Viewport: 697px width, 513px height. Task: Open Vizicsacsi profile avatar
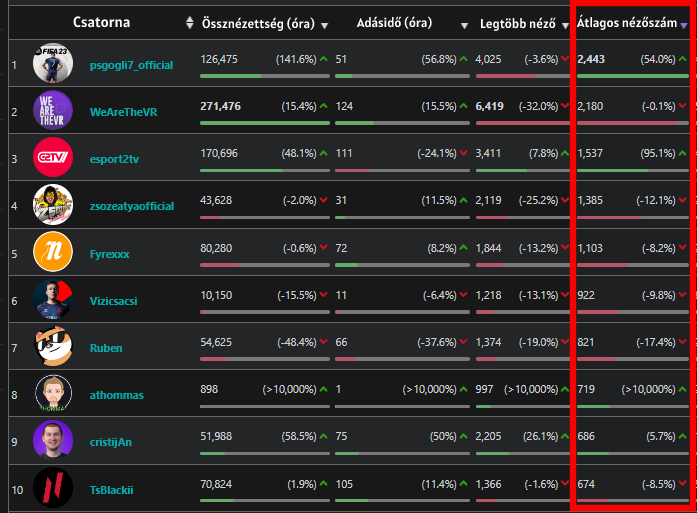(x=53, y=299)
